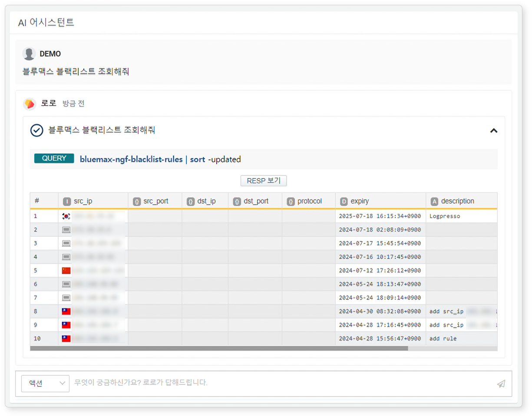Click the dst_port column type icon
The height and width of the screenshot is (417, 532).
pyautogui.click(x=237, y=202)
